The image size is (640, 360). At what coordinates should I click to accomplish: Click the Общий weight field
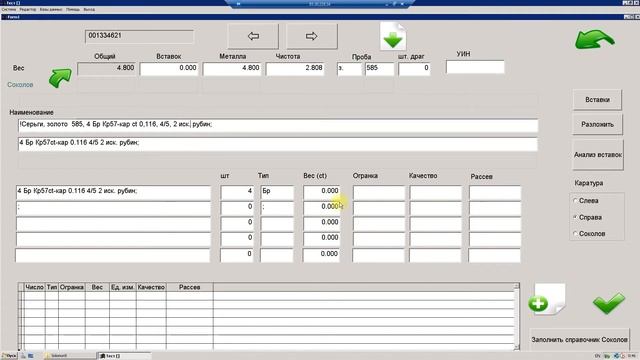[107, 69]
